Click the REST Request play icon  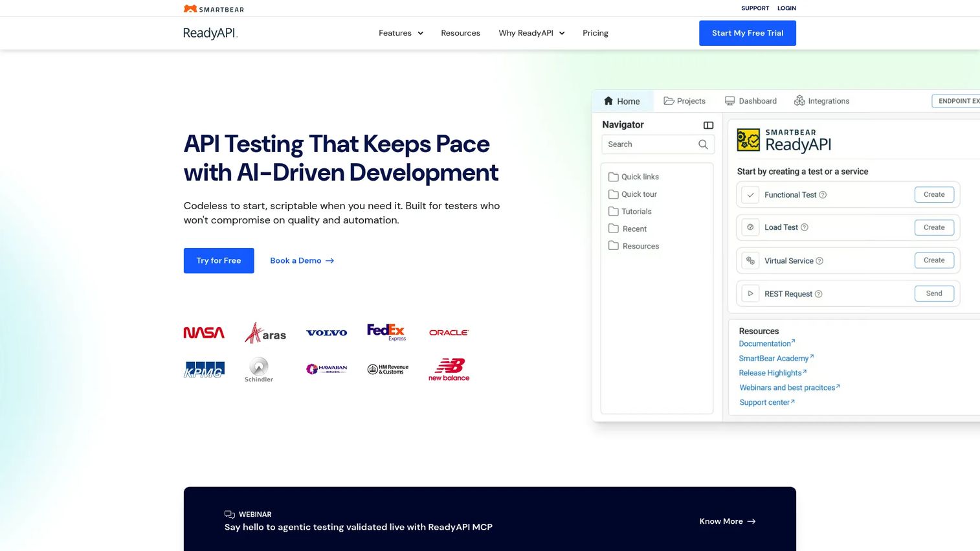[750, 293]
